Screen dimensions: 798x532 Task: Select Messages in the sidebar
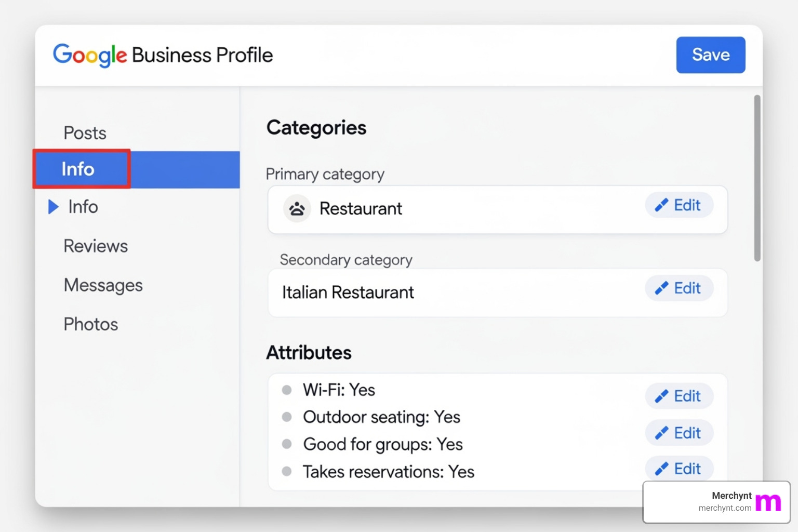point(103,285)
